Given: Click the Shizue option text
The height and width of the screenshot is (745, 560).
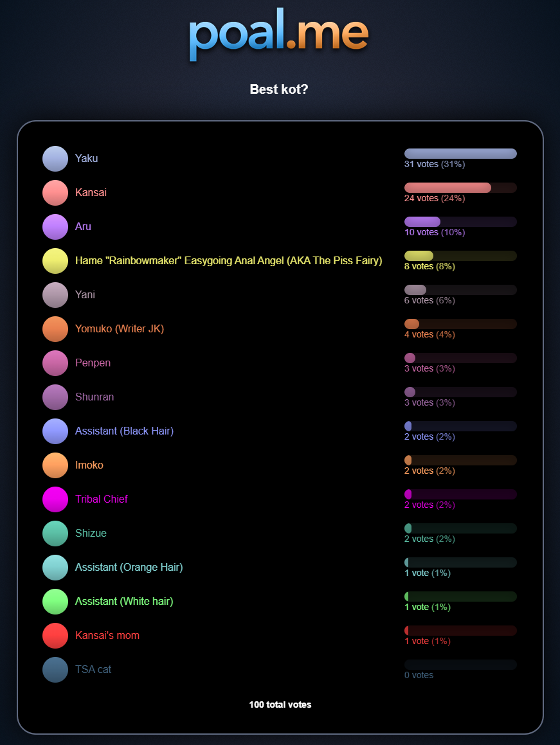Looking at the screenshot, I should pyautogui.click(x=91, y=533).
